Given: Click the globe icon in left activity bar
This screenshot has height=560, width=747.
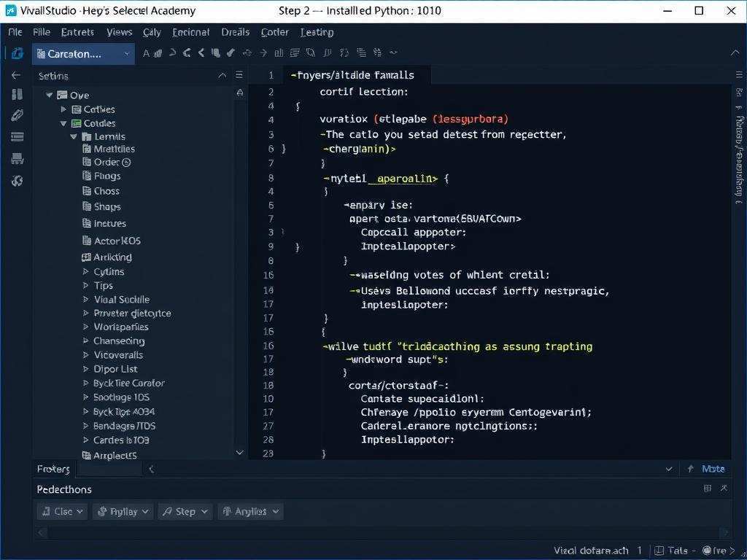Looking at the screenshot, I should [18, 181].
